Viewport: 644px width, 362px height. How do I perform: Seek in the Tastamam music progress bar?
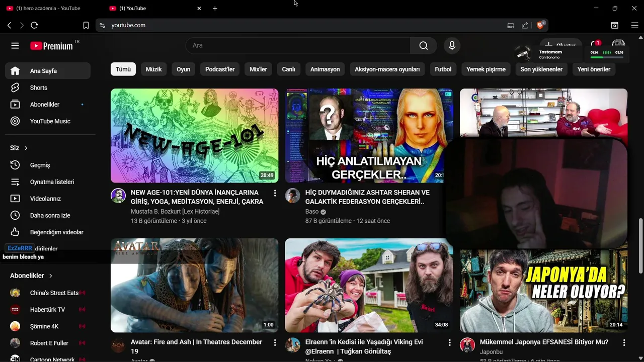[607, 57]
